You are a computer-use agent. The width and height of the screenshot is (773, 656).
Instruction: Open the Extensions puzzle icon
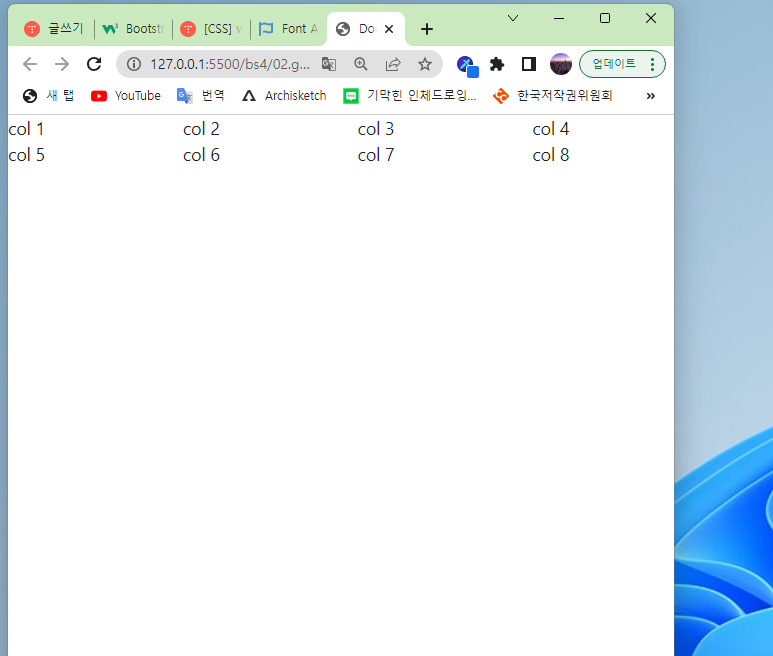click(497, 64)
